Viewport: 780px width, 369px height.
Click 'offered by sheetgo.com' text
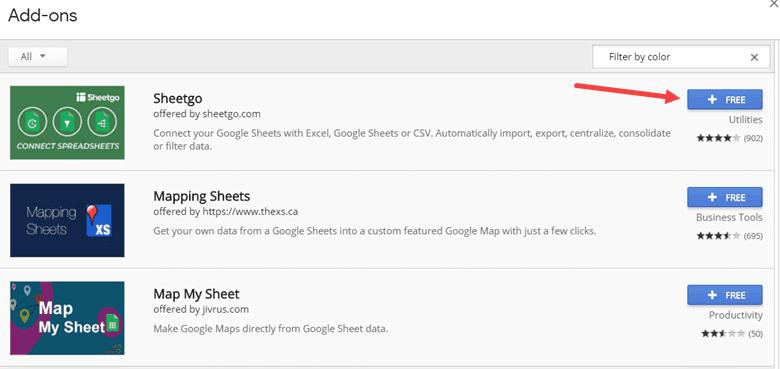click(x=207, y=113)
